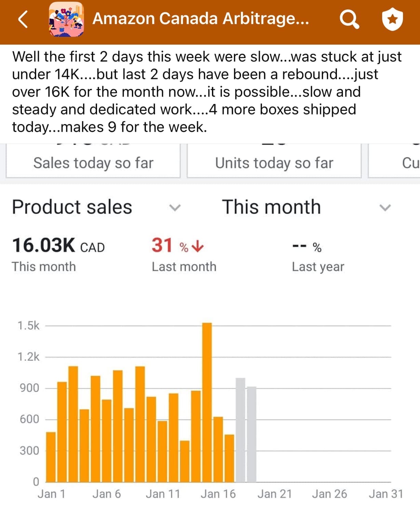The image size is (420, 513).
Task: Expand the This month dropdown chevron
Action: (385, 208)
